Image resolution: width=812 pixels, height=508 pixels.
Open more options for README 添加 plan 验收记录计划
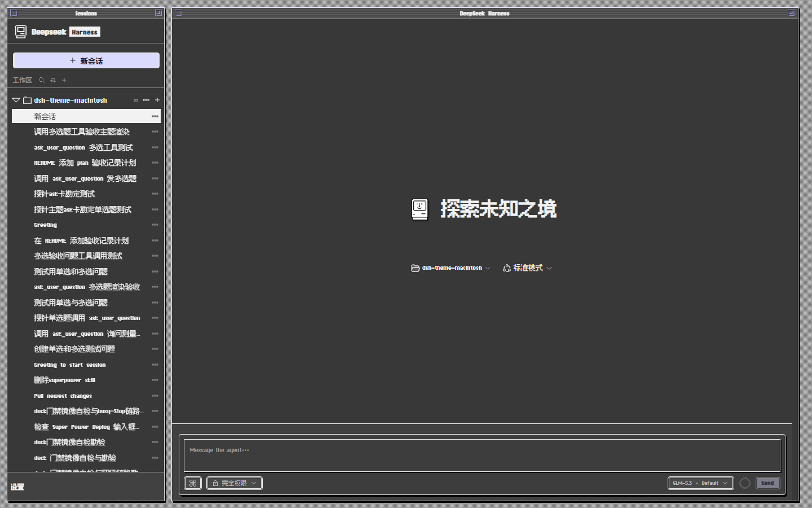[155, 163]
